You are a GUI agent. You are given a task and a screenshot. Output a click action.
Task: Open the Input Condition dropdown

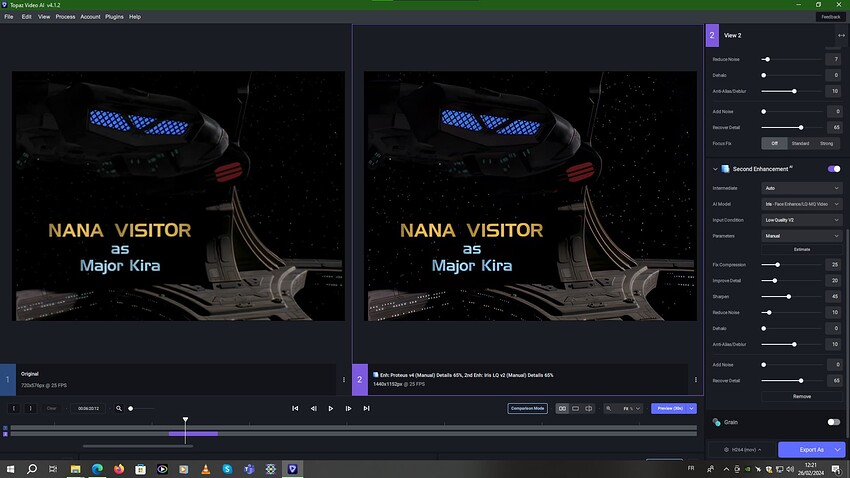(x=802, y=220)
